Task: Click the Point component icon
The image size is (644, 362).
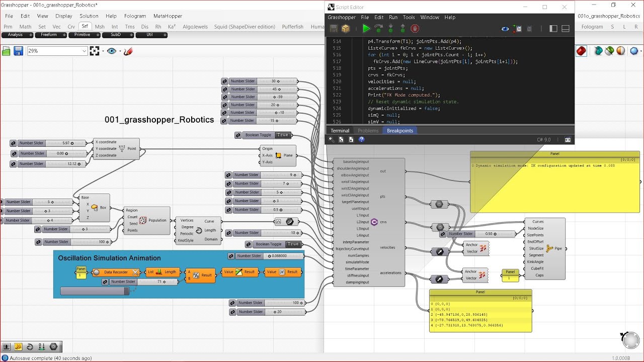Action: click(x=121, y=149)
